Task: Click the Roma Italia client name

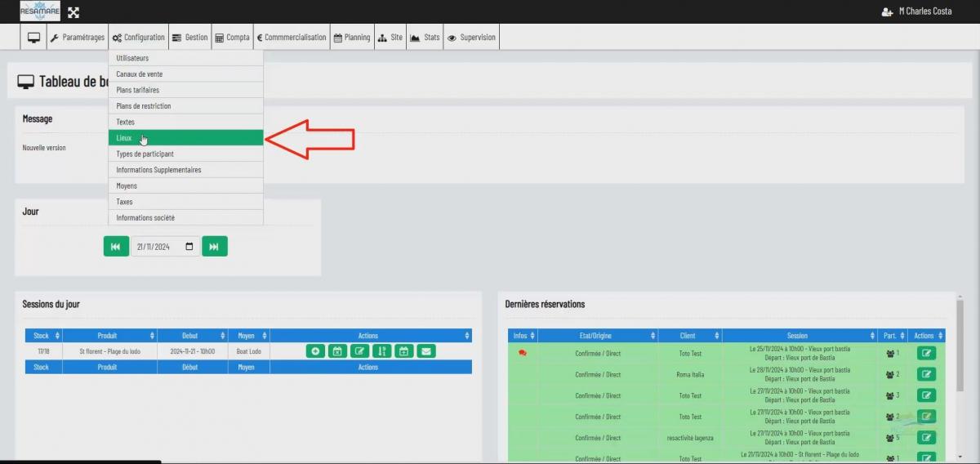Action: [x=689, y=374]
